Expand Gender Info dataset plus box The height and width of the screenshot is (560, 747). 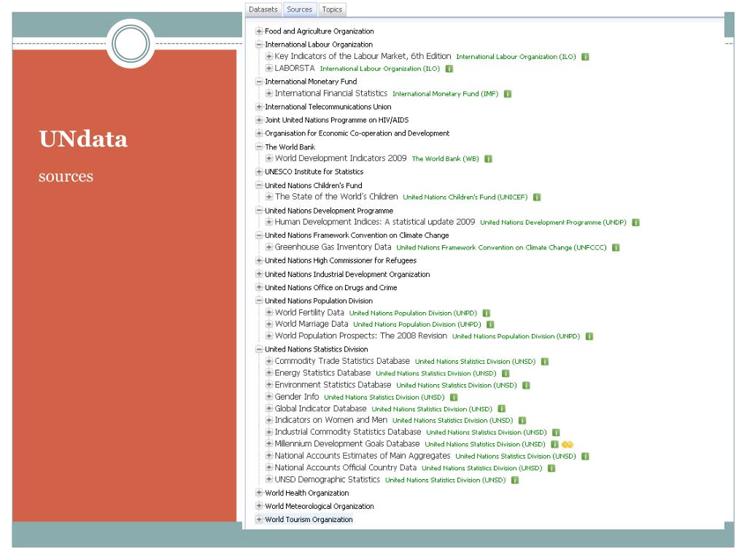[269, 397]
